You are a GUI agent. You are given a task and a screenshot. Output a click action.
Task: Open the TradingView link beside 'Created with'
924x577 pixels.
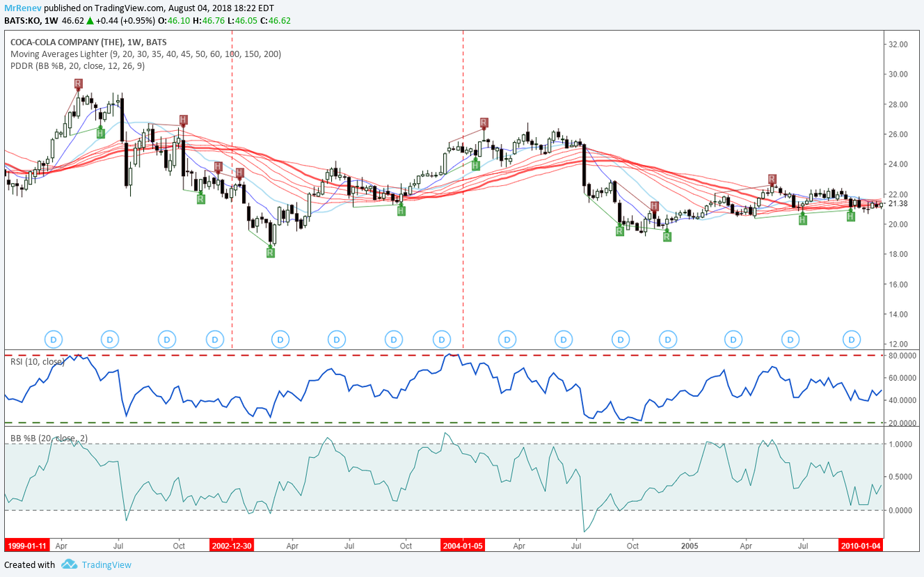106,564
